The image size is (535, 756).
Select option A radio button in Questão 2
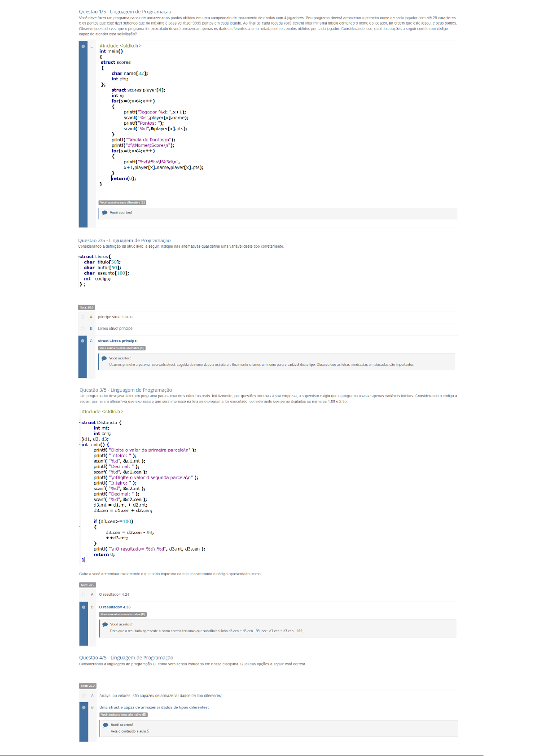point(83,317)
